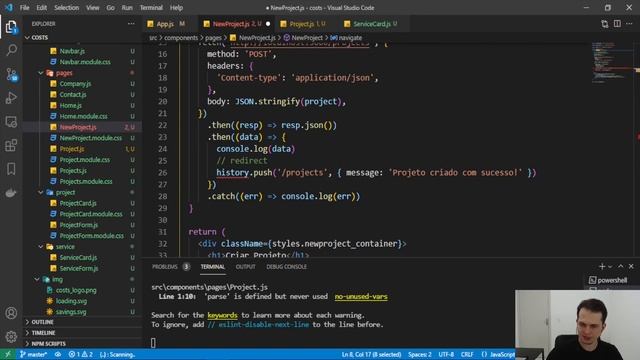Open the Run menu
Screen dimensions: 640x360
pos(127,8)
